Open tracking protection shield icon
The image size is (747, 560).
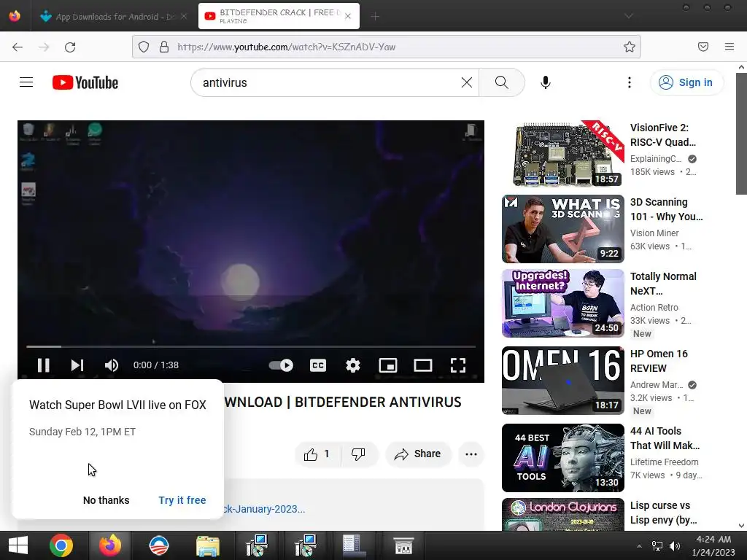pos(144,47)
